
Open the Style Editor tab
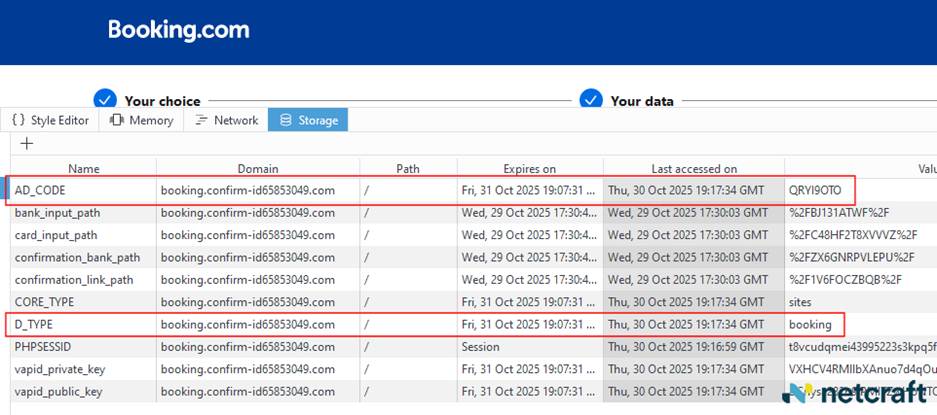tap(50, 120)
